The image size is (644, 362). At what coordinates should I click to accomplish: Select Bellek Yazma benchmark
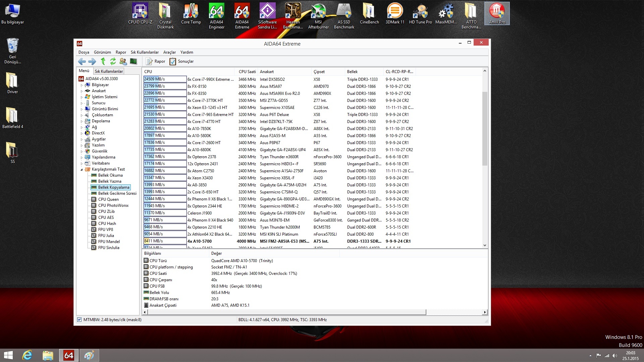[110, 181]
